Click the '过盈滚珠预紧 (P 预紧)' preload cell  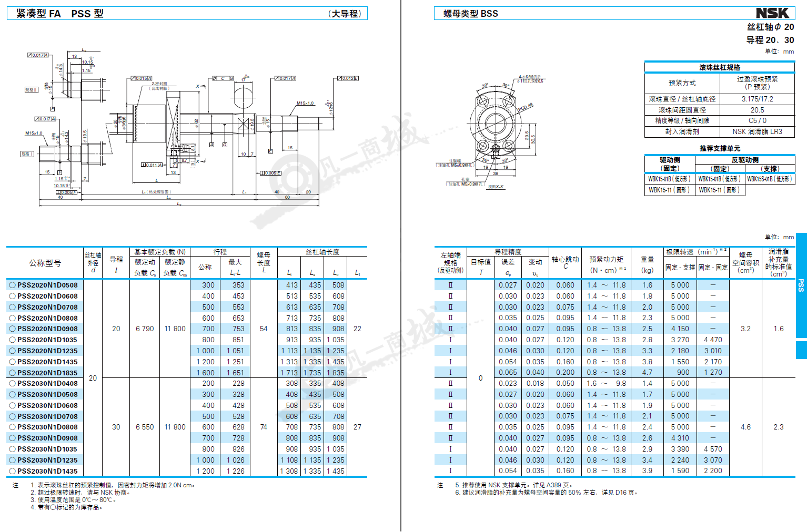(758, 83)
